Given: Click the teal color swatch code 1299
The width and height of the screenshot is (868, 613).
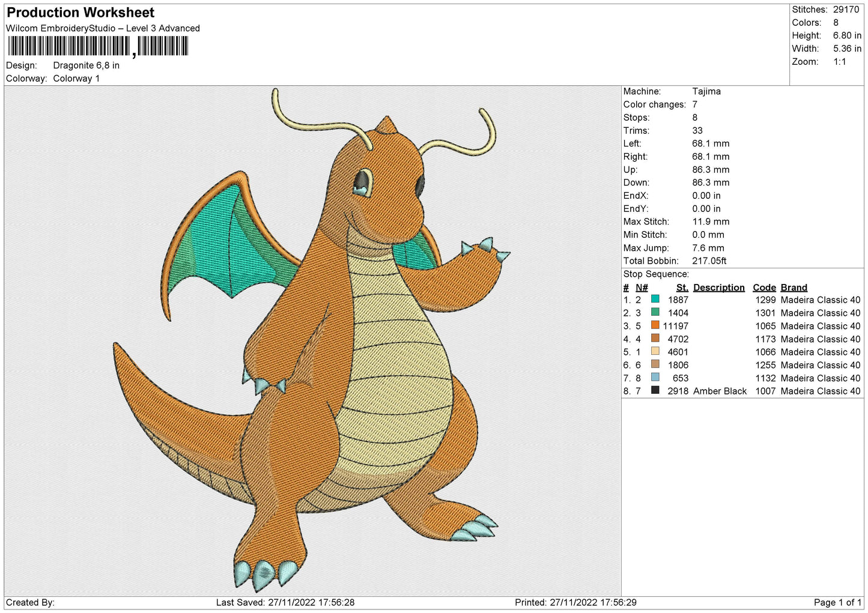Looking at the screenshot, I should pos(655,299).
